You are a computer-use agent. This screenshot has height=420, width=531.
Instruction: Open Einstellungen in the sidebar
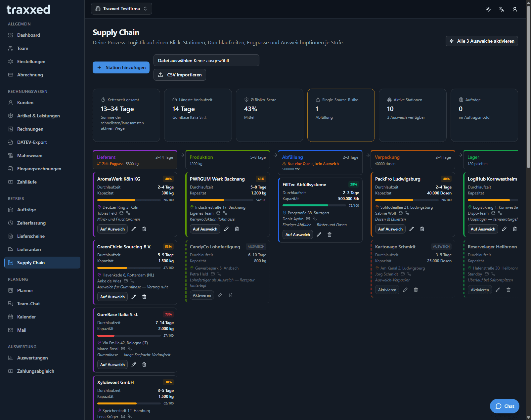[x=42, y=62]
